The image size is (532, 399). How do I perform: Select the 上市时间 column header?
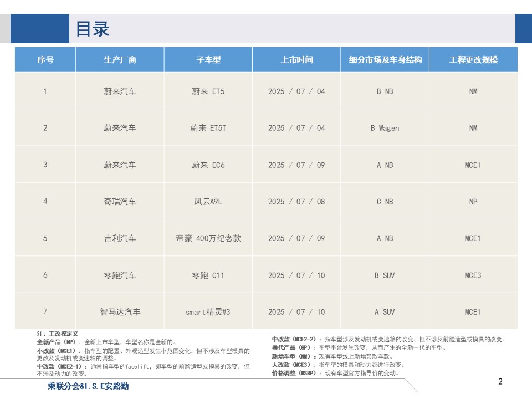[x=296, y=60]
